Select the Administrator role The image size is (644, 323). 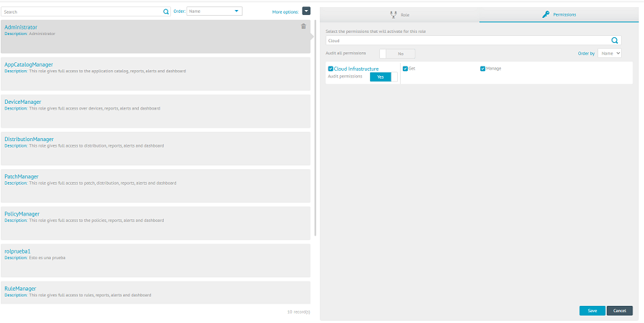tap(156, 37)
